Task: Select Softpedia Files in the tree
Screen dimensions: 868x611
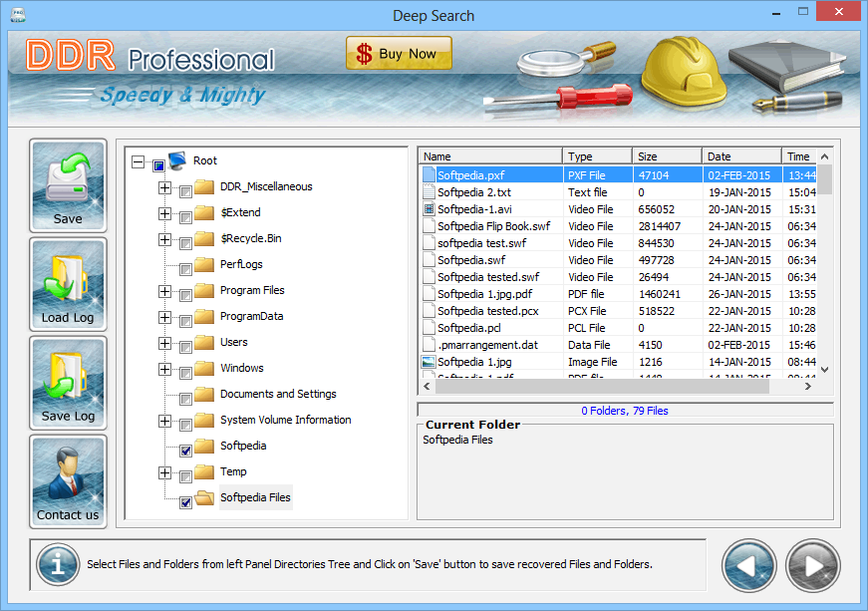Action: (x=255, y=497)
